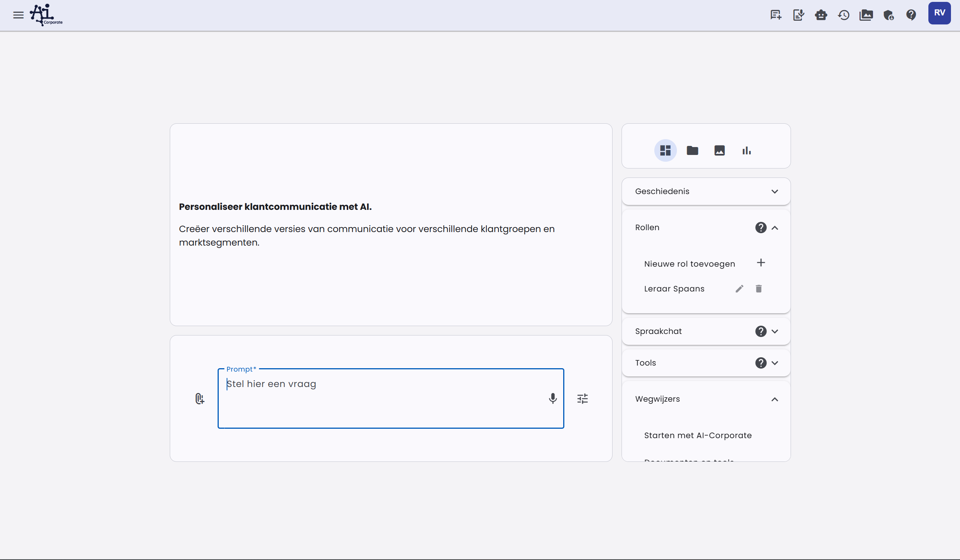960x560 pixels.
Task: Expand the Spraakchat section
Action: [x=775, y=331]
